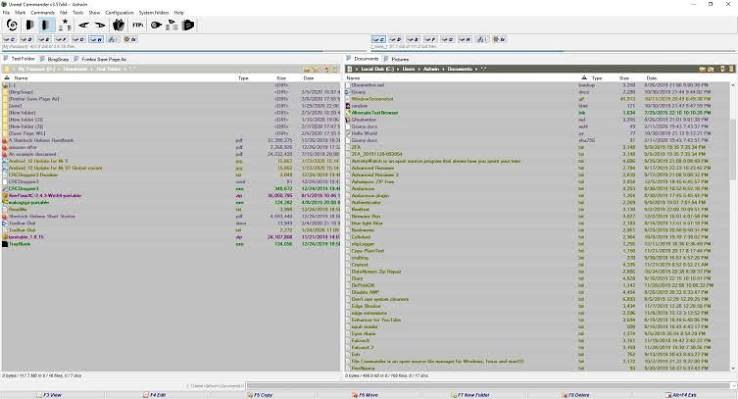Select the E drive button in the left drive bar
The width and height of the screenshot is (738, 399).
pyautogui.click(x=44, y=40)
